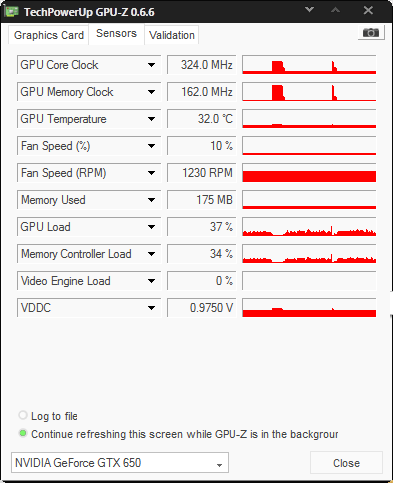The image size is (393, 483).
Task: Open the VDDC sensor dropdown arrow
Action: 151,308
